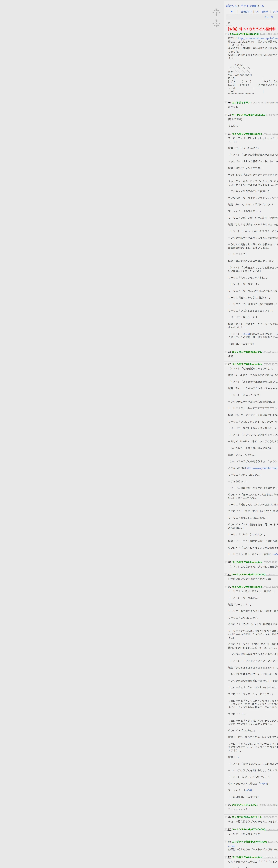Image resolution: width=278 pixels, height=868 pixels.
Task: Click the triangle icon beside post 535
Action: [226, 102]
